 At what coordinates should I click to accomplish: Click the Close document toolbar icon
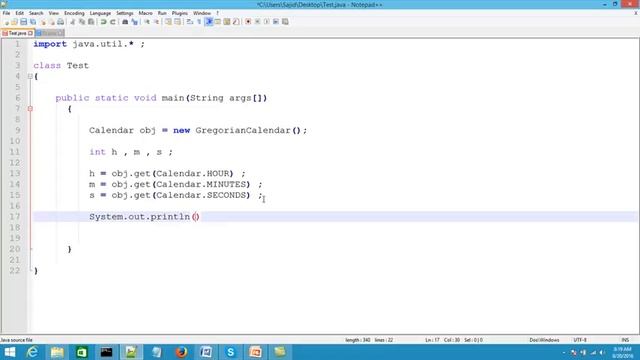coord(43,22)
